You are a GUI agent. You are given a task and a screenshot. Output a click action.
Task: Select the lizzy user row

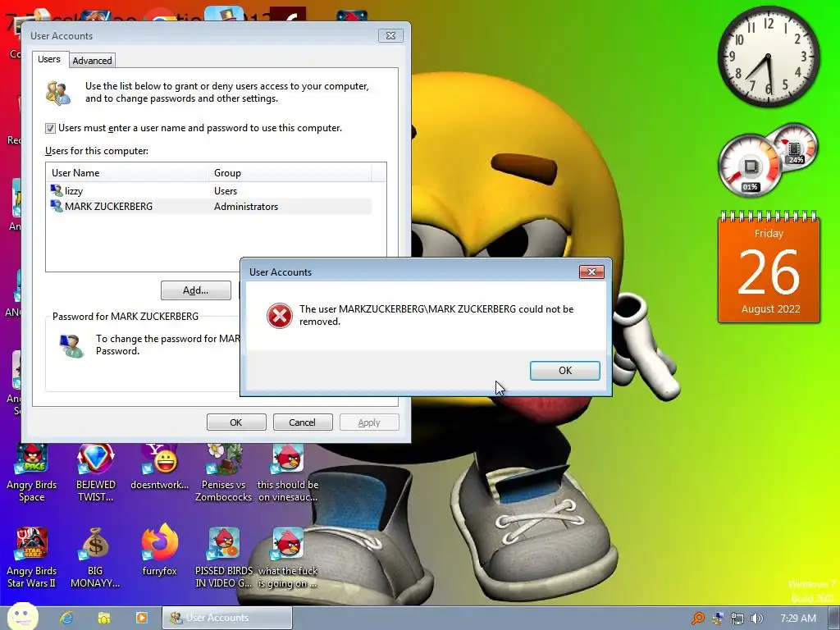210,190
